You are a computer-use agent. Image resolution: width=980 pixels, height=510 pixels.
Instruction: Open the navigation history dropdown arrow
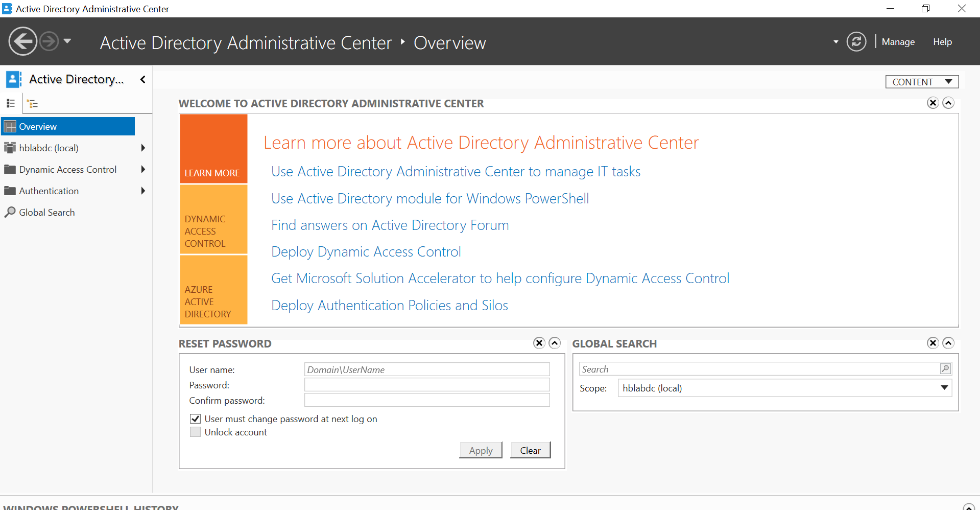pyautogui.click(x=67, y=41)
